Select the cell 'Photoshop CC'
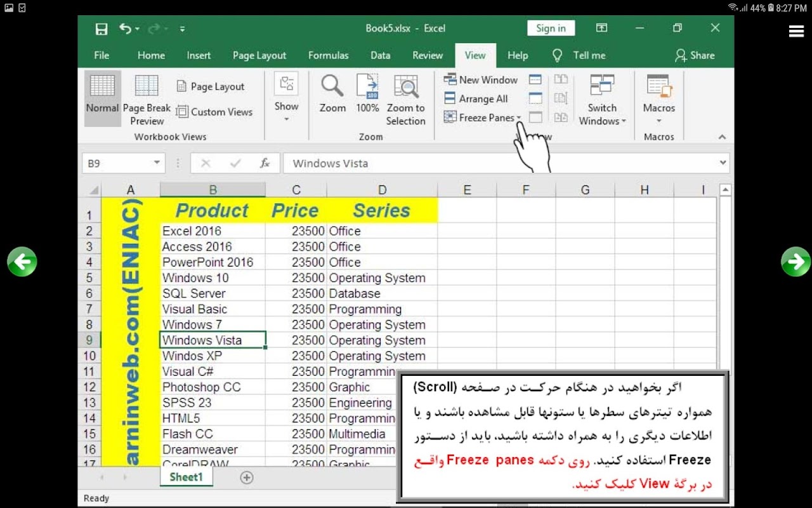 tap(213, 387)
